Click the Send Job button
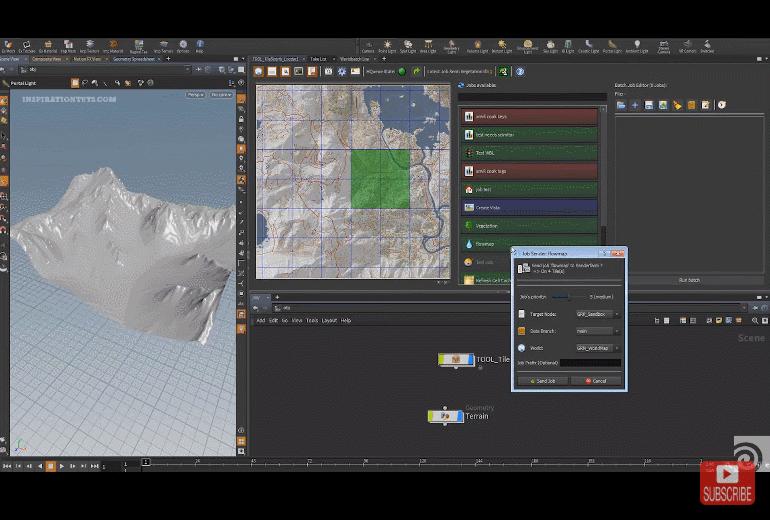This screenshot has height=520, width=770. (543, 381)
